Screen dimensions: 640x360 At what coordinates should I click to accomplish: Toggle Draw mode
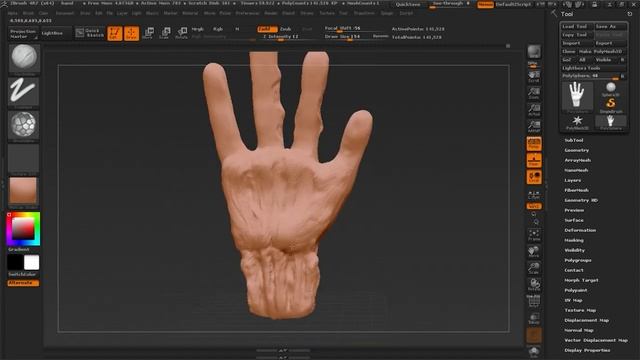pos(131,33)
